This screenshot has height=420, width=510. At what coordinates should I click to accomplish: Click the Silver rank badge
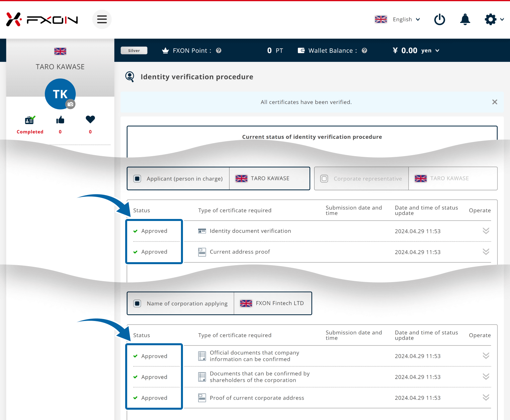tap(134, 51)
